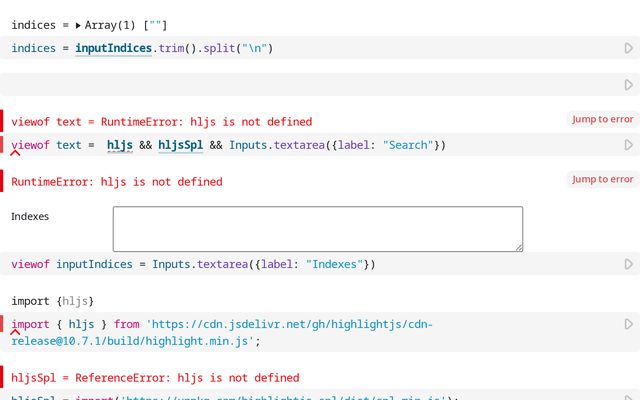Expand the Array(1) output triangle
The width and height of the screenshot is (640, 400).
78,25
